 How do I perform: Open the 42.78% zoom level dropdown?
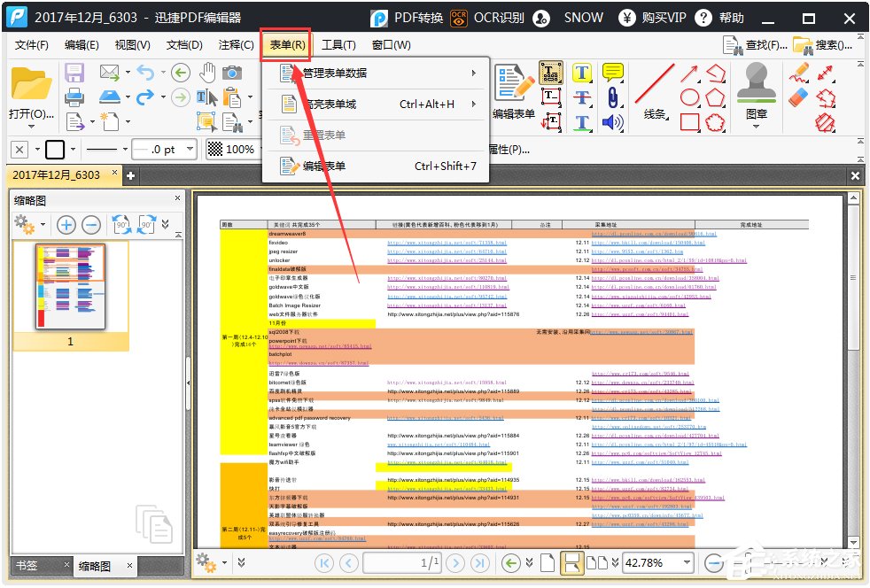(x=686, y=562)
